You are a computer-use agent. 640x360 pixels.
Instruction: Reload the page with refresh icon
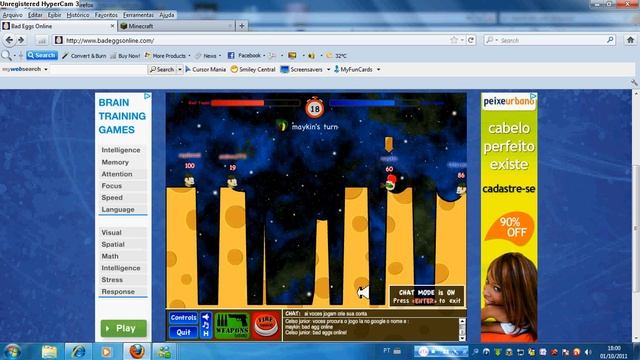(x=471, y=40)
